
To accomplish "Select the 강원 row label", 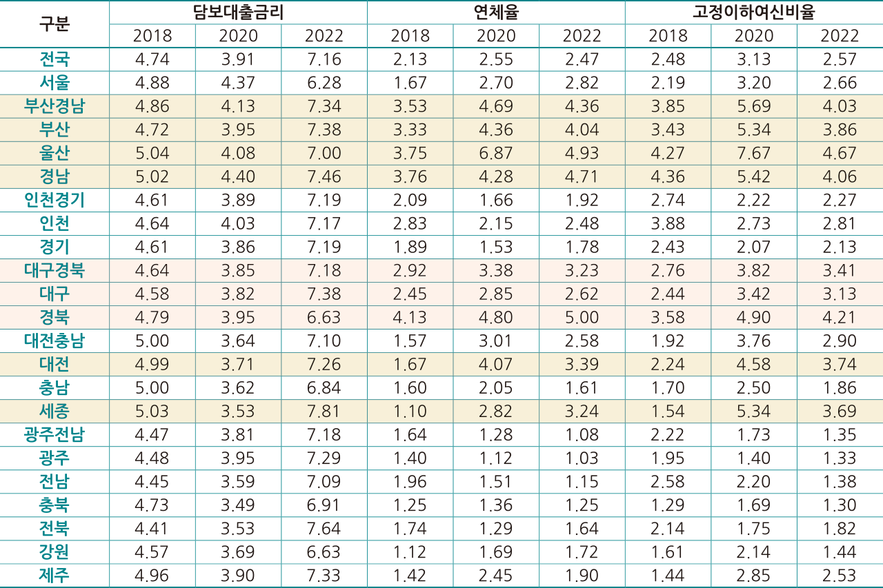I will (x=54, y=551).
